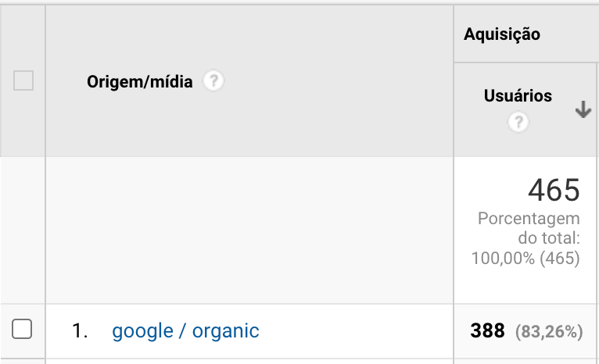Sort by the Usuários column header
The width and height of the screenshot is (599, 364).
518,96
